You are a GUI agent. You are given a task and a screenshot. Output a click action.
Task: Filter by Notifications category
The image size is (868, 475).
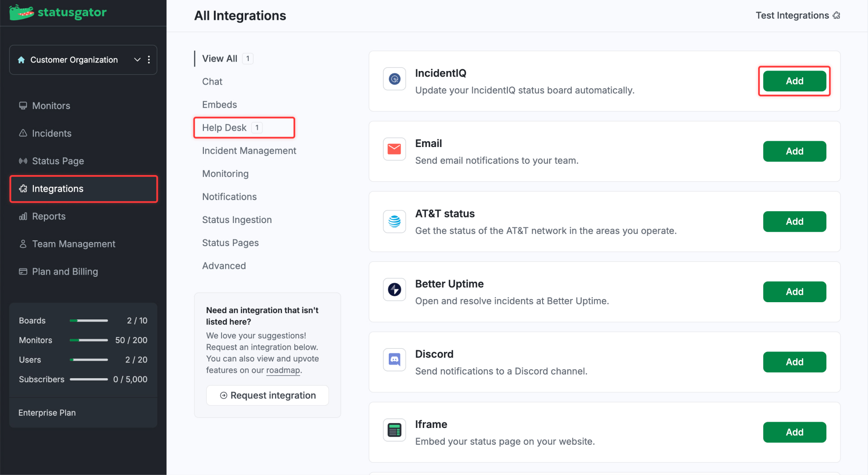pyautogui.click(x=229, y=197)
